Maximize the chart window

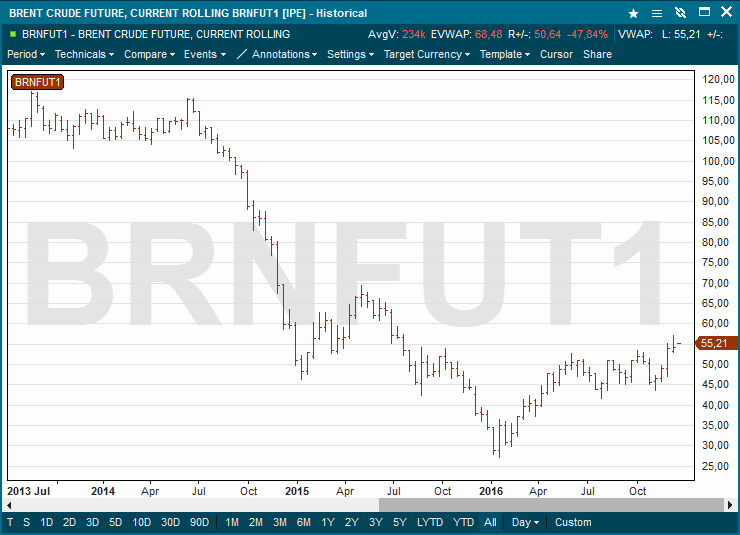(704, 12)
